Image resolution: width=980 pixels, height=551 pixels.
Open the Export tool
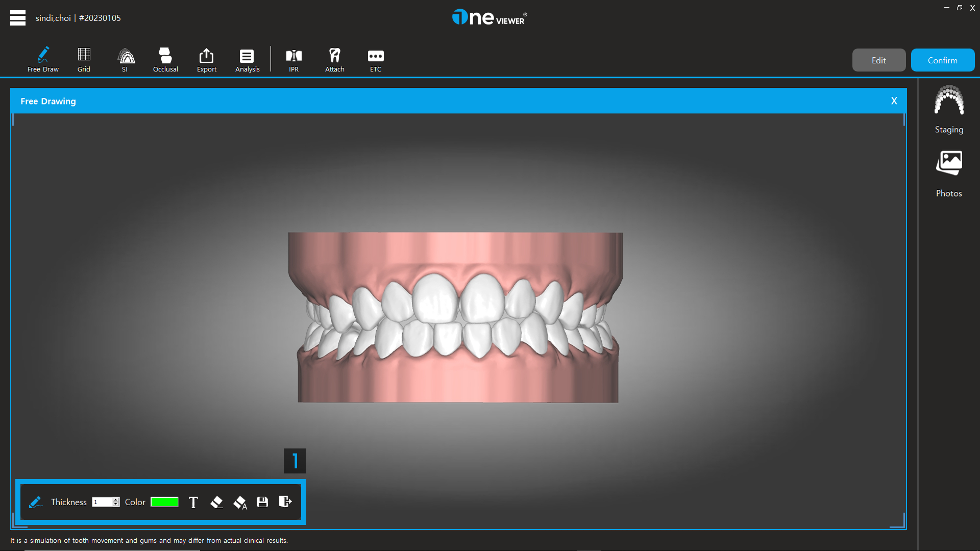point(206,59)
